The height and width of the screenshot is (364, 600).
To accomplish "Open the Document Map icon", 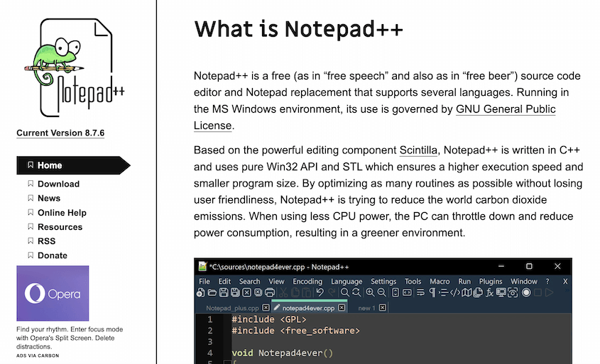I will point(467,292).
